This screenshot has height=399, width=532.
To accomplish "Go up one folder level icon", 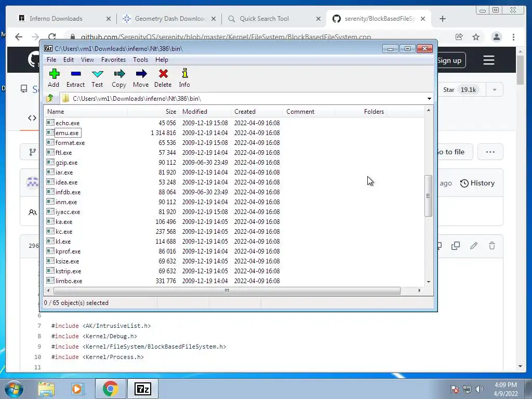I will point(50,98).
